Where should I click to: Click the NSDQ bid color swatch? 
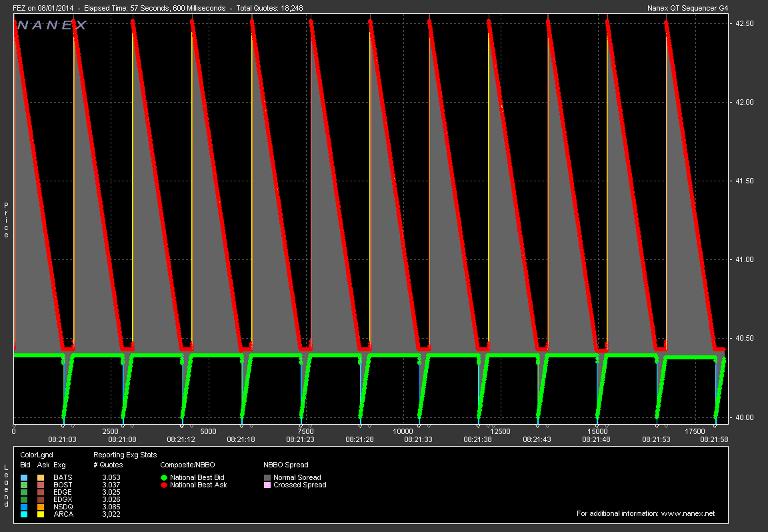click(x=24, y=507)
